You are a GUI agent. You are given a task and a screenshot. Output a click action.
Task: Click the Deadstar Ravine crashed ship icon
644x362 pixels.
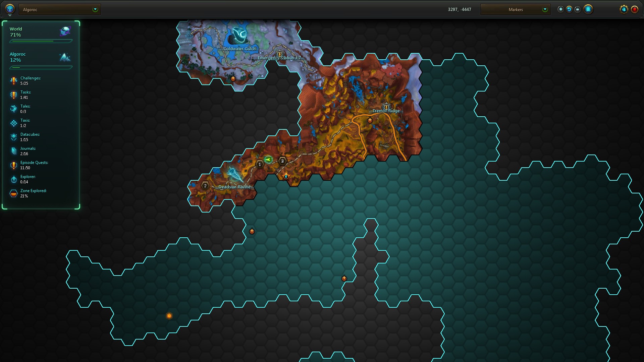coord(234,175)
